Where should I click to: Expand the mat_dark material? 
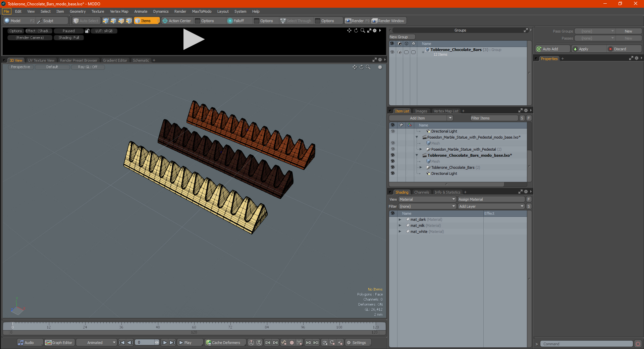400,219
